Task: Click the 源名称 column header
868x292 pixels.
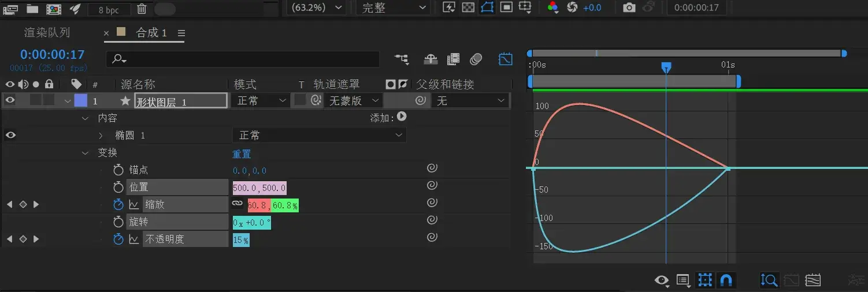Action: (138, 84)
